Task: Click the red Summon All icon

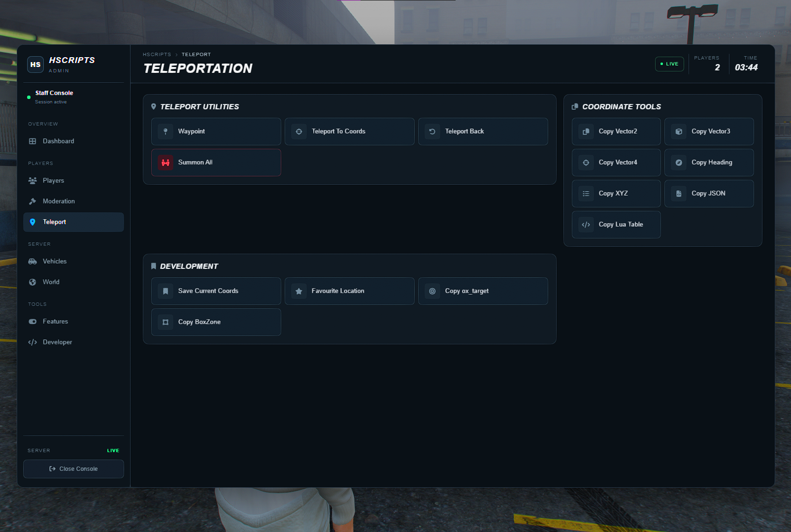Action: [x=165, y=163]
